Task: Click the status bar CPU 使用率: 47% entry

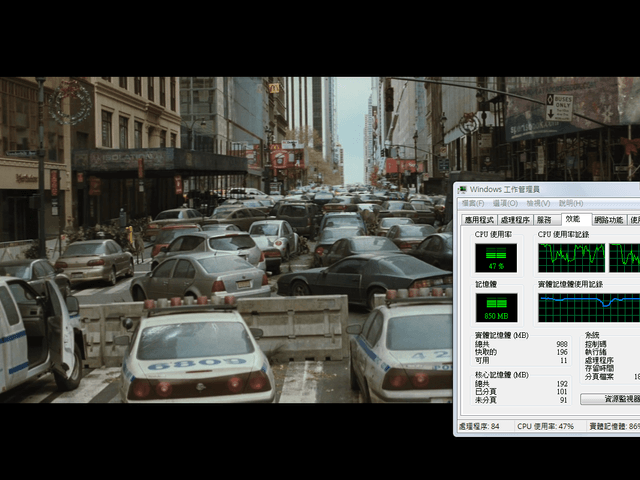Action: (545, 426)
